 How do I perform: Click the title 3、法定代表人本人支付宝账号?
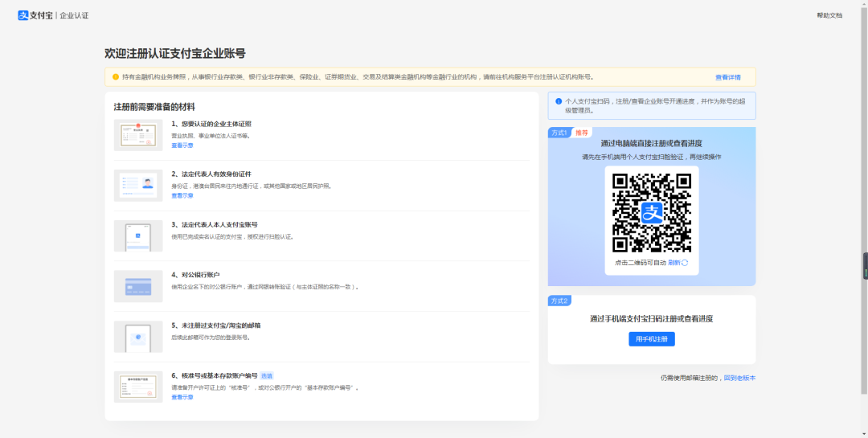(x=215, y=225)
